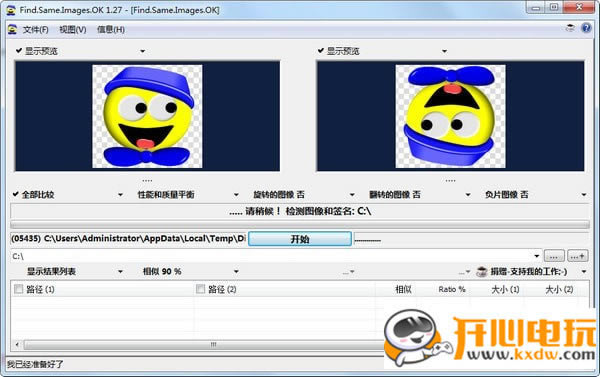Screen dimensions: 600x377
Task: Open the 负片图像 否 dropdown
Action: 584,195
